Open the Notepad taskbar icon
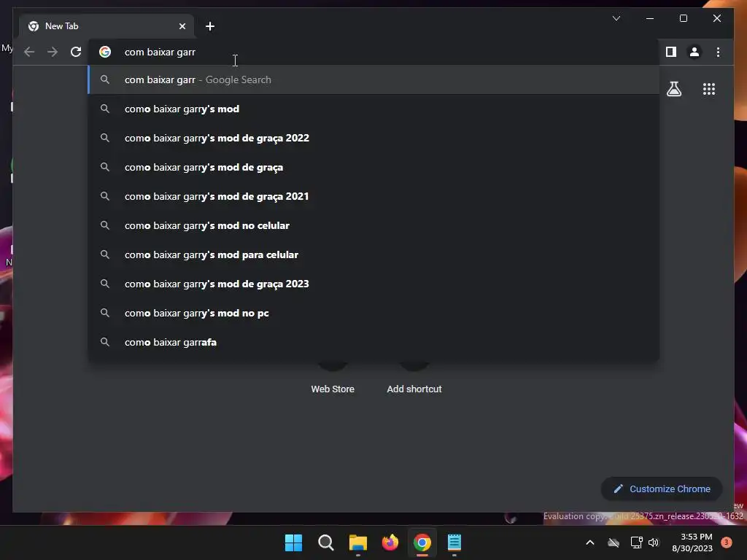This screenshot has height=560, width=747. 454,542
